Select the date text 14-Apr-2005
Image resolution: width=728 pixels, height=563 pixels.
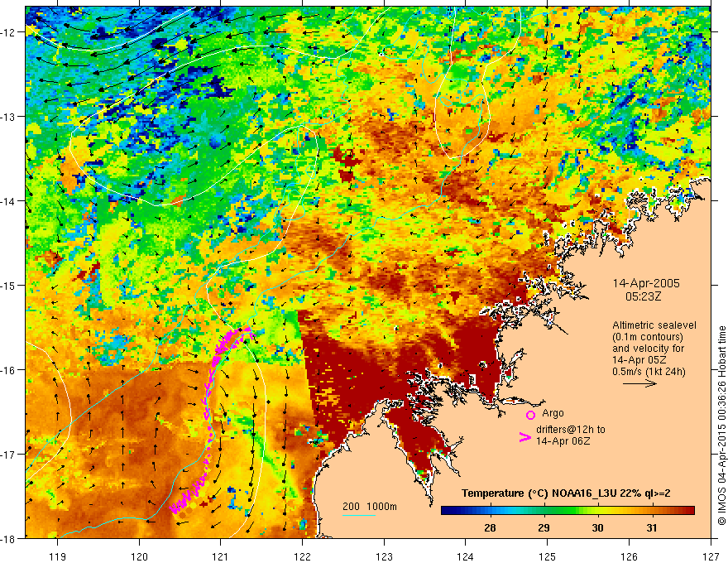click(x=646, y=283)
